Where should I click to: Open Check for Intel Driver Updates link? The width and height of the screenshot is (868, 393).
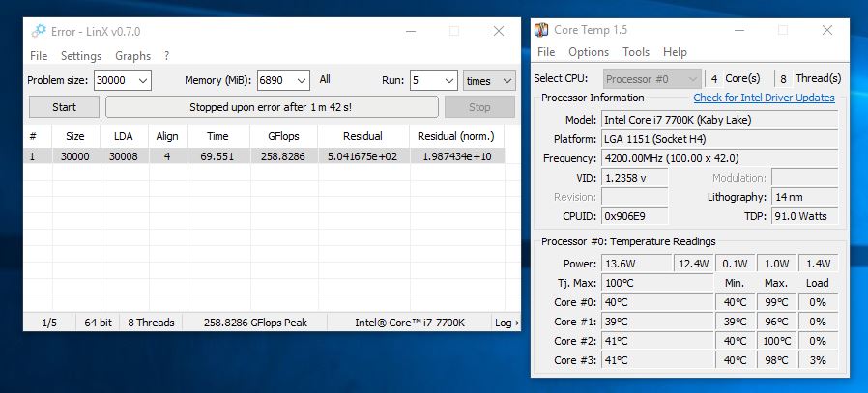(764, 98)
